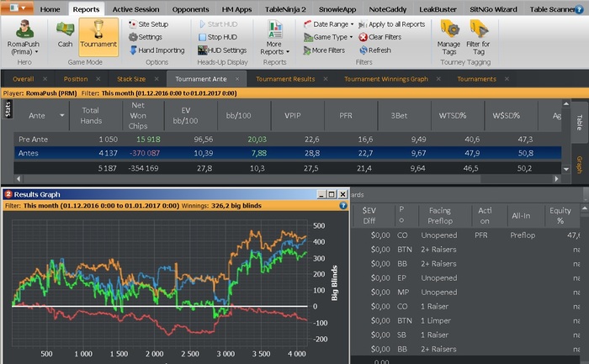Sort hands by the Equity % column

click(560, 216)
